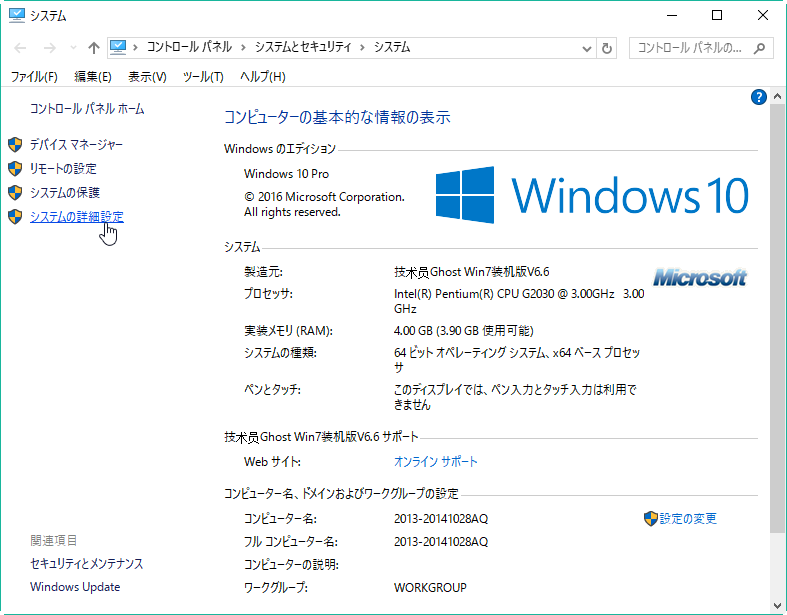This screenshot has height=615, width=787.
Task: Expand the address bar history dropdown
Action: tap(586, 49)
